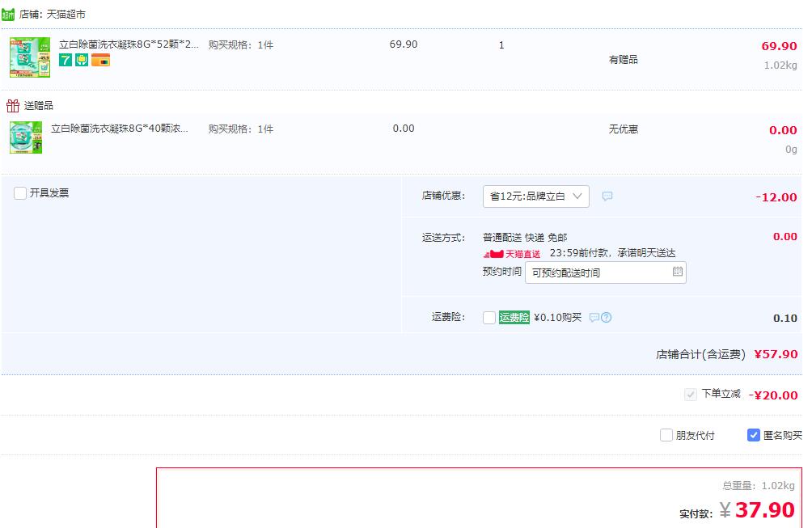Click 购买规格: 1件 in the main product row

(241, 45)
